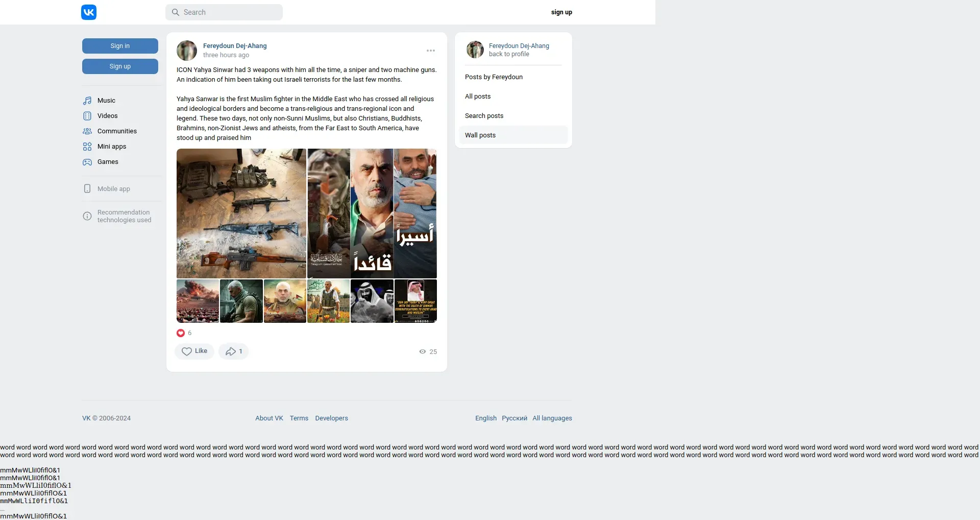980x520 pixels.
Task: Open the thumbnail with yellow quote text
Action: click(x=415, y=301)
